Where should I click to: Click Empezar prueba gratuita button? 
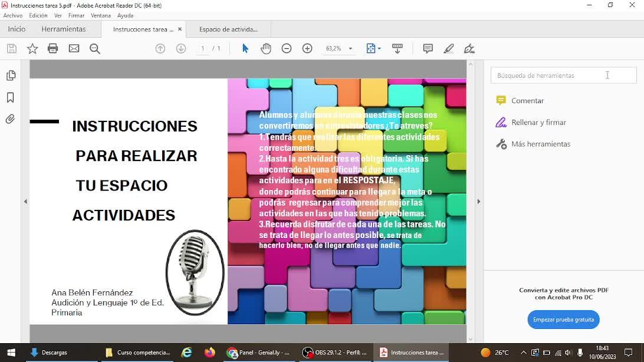pos(563,320)
